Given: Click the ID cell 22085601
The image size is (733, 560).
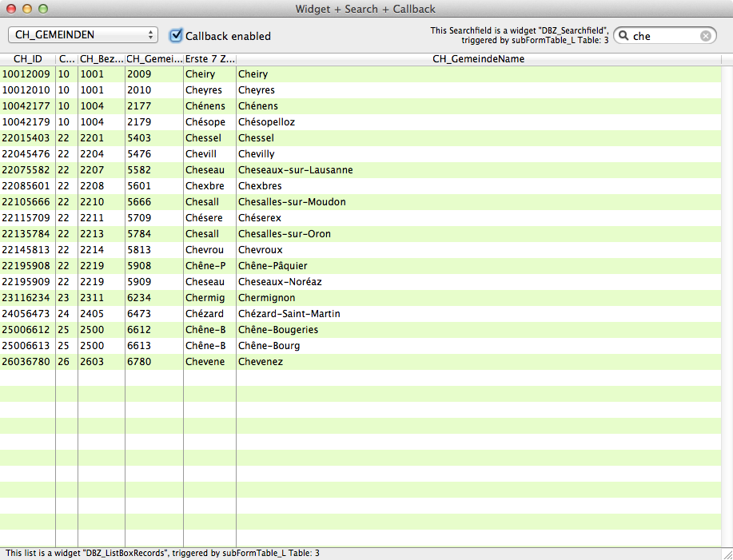Looking at the screenshot, I should [26, 186].
